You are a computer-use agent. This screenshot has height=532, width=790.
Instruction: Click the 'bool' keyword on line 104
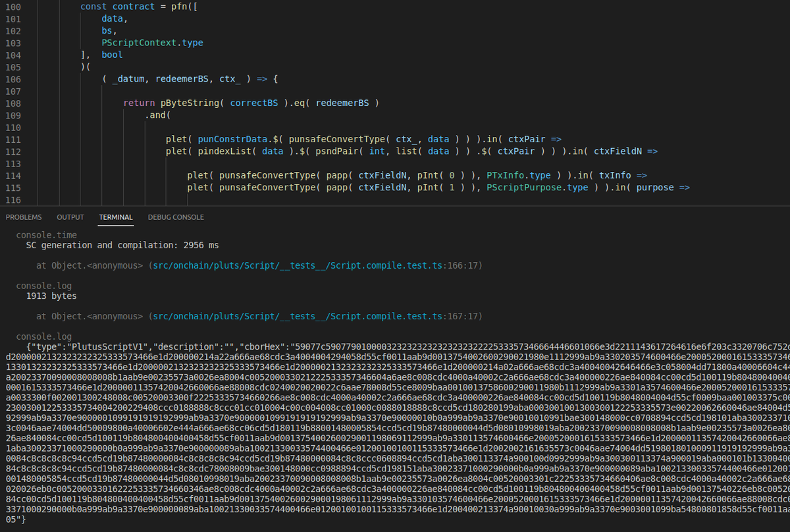pyautogui.click(x=113, y=55)
